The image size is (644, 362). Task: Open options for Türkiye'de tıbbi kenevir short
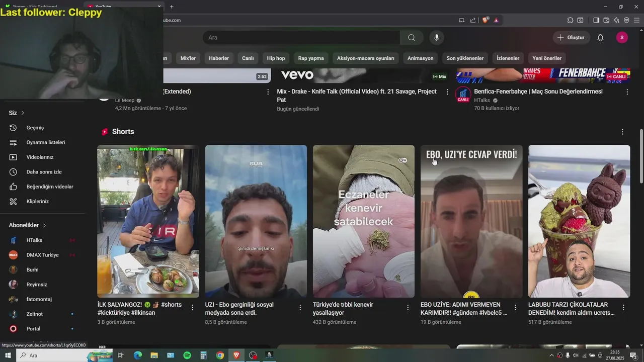[408, 307]
